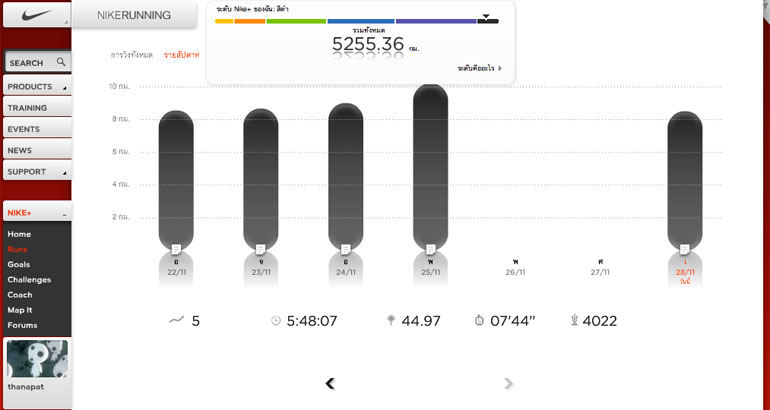This screenshot has height=410, width=770.
Task: Open the note icon on the 22/11 bar
Action: [x=175, y=248]
